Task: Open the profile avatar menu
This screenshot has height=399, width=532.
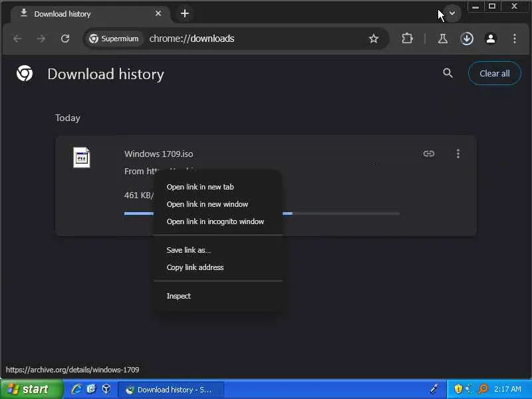Action: pos(491,39)
